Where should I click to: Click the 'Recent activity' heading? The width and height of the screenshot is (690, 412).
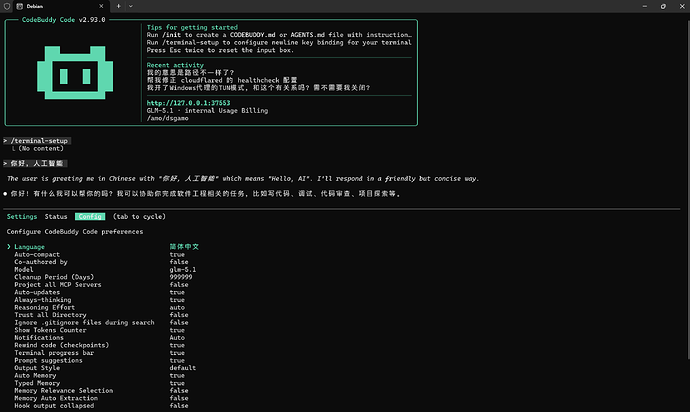pos(175,65)
